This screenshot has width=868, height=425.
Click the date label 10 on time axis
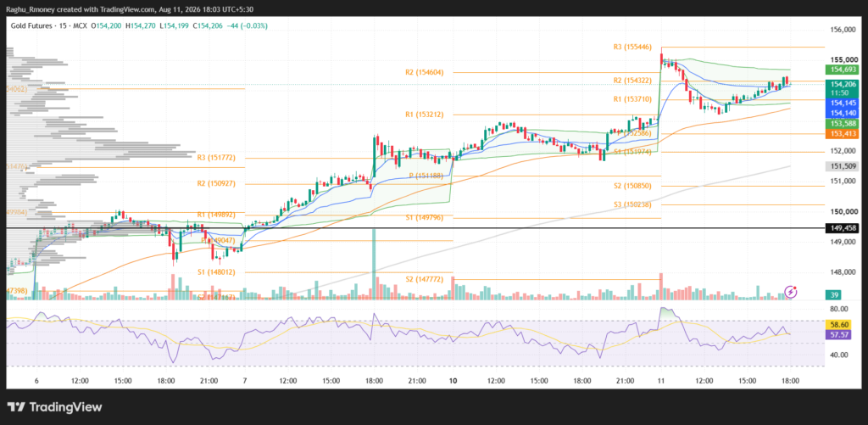(453, 381)
